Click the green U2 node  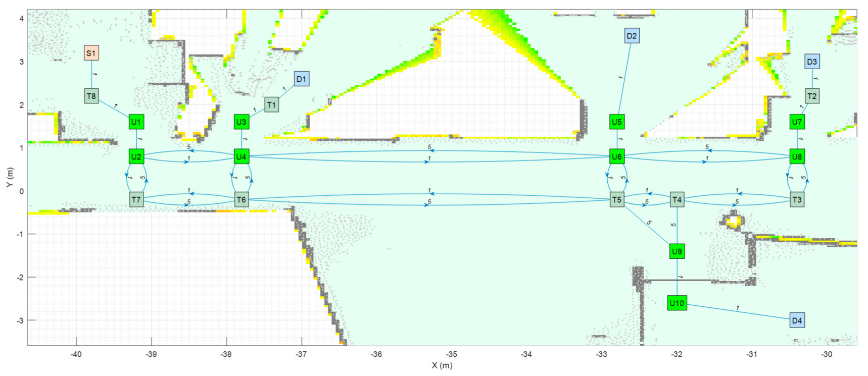coord(136,156)
